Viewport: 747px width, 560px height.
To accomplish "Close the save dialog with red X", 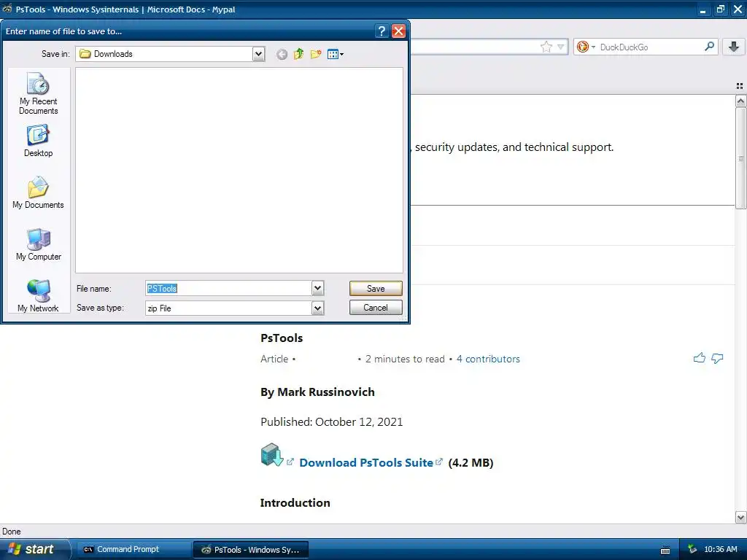I will click(x=398, y=31).
